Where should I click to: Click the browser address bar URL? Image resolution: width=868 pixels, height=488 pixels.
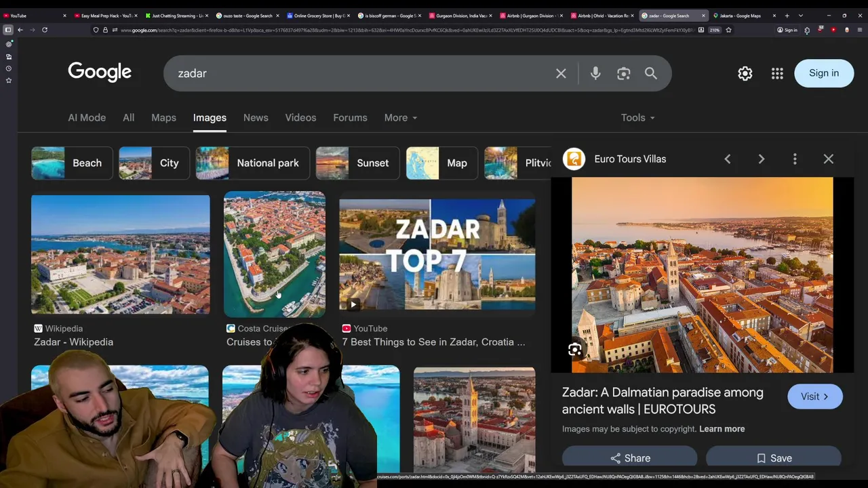407,30
